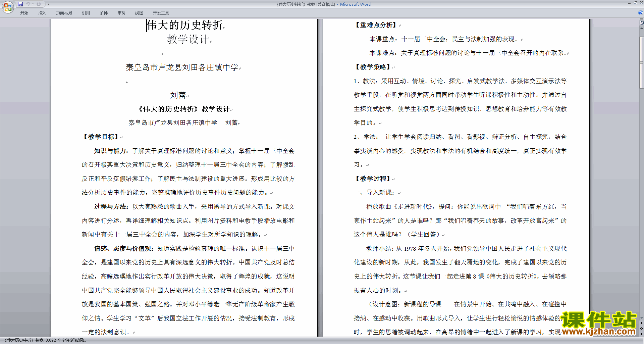Open the 插入 ribbon tab
Screen dimensions: 644x344
point(42,13)
